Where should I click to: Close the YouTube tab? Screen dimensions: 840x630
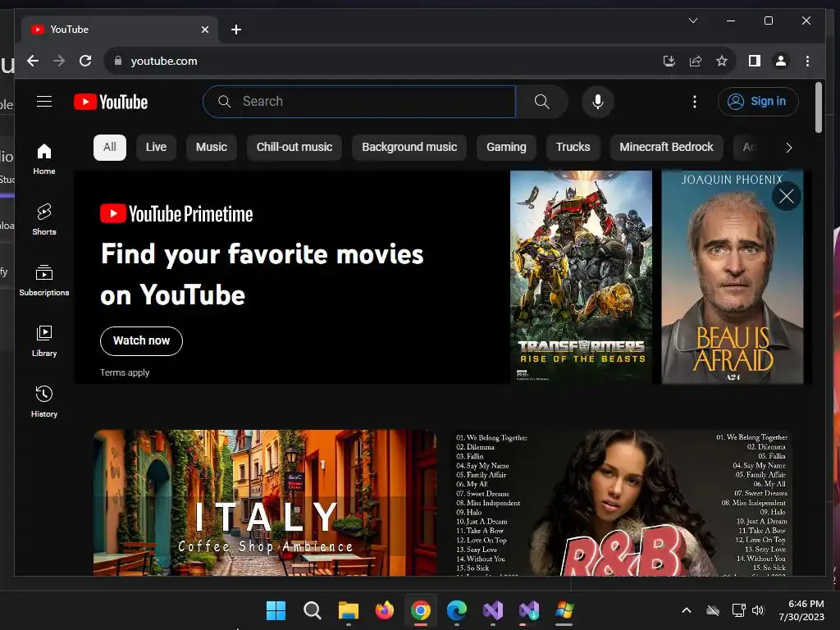[204, 30]
